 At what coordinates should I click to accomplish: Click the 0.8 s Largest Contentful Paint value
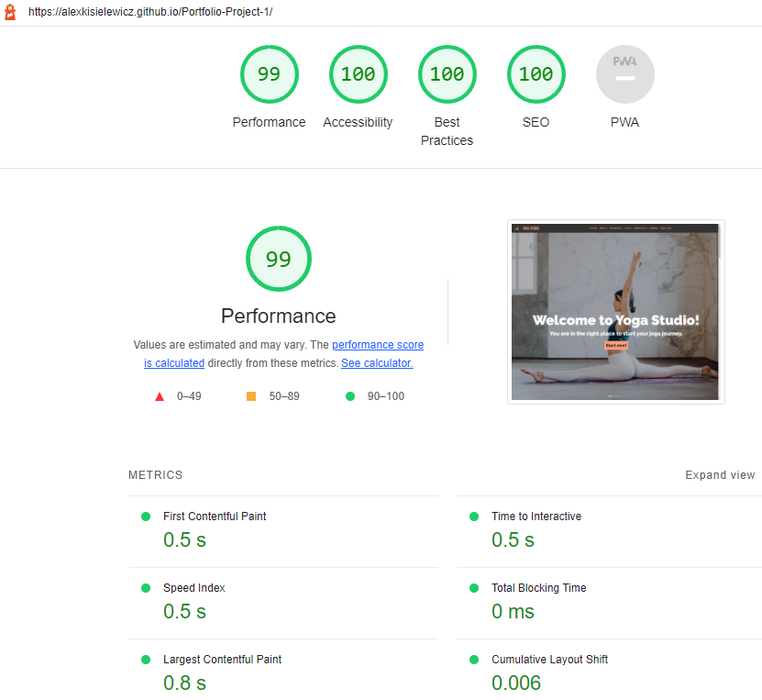click(x=184, y=683)
